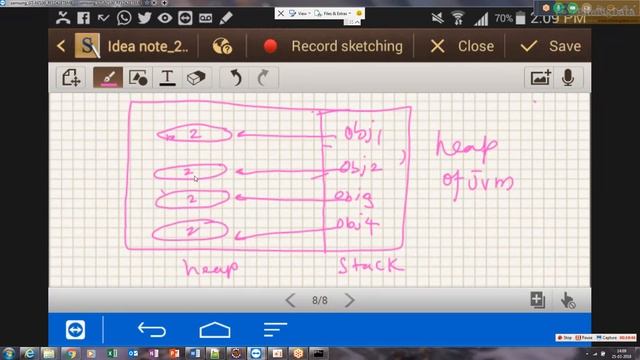Start Record sketching
Image resolution: width=640 pixels, height=360 pixels.
tap(333, 46)
